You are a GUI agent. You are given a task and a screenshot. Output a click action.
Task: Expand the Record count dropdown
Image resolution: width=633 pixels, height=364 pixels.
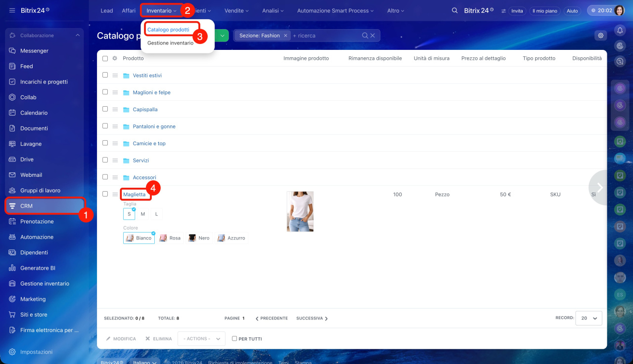click(588, 319)
